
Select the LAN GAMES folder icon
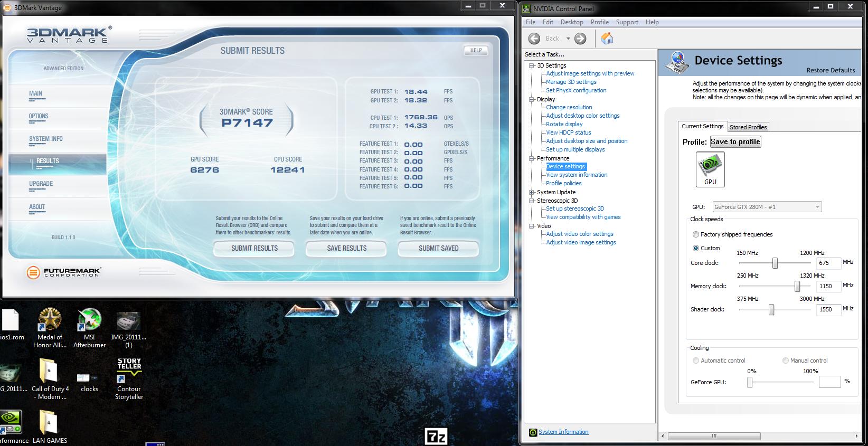(x=50, y=427)
